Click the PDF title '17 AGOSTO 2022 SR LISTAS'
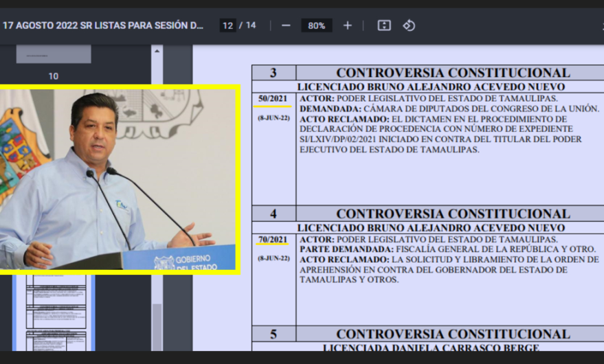Screen dimensions: 604x364 click(103, 25)
